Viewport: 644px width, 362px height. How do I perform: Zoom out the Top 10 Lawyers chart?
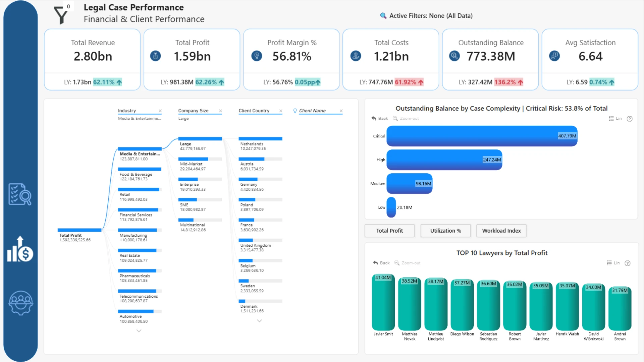click(x=407, y=263)
